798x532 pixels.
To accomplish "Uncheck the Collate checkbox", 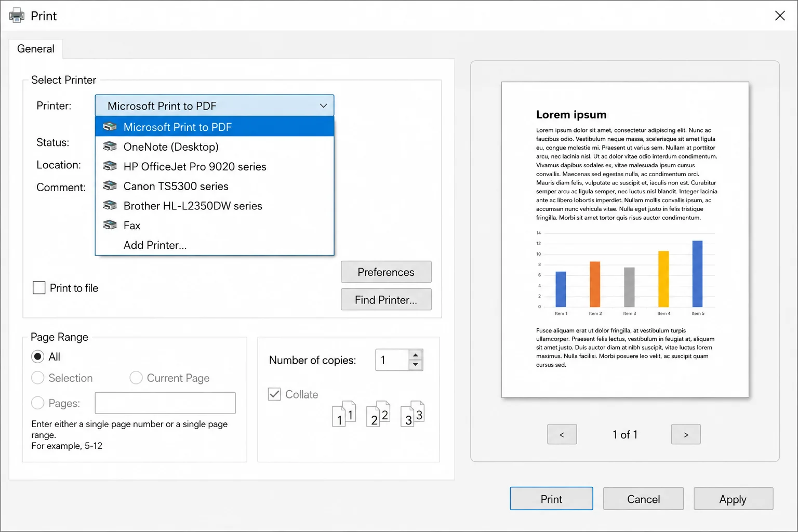I will pos(274,394).
